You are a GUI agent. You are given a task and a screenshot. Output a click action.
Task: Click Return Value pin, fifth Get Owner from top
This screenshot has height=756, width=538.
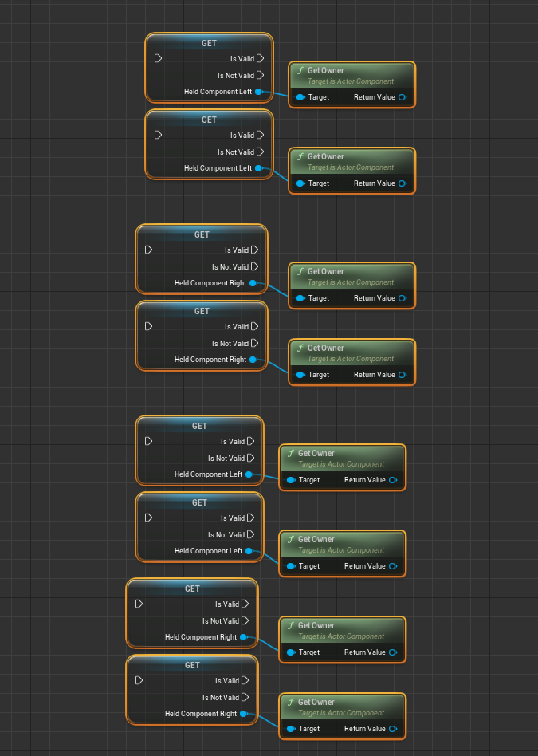(x=393, y=480)
